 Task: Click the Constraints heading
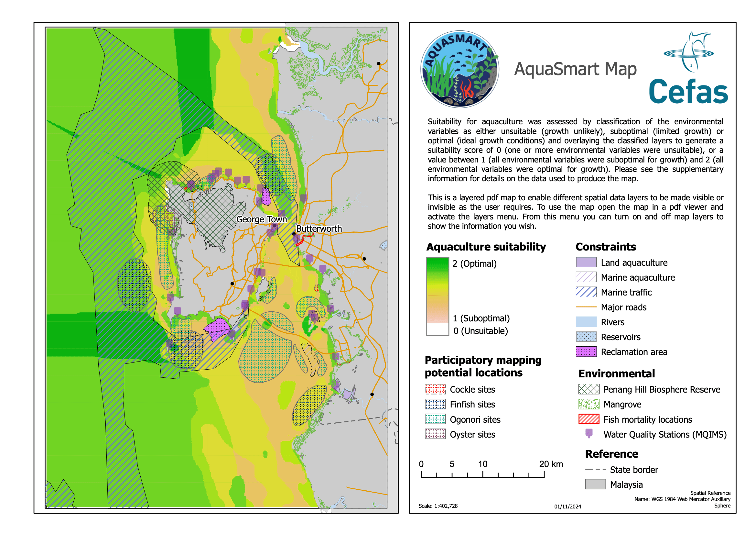[606, 247]
